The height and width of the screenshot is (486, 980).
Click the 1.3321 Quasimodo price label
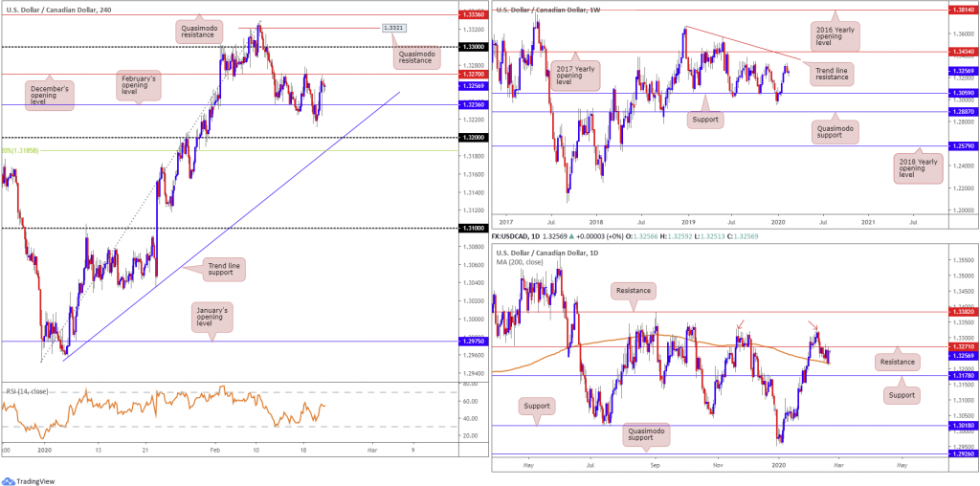(392, 28)
